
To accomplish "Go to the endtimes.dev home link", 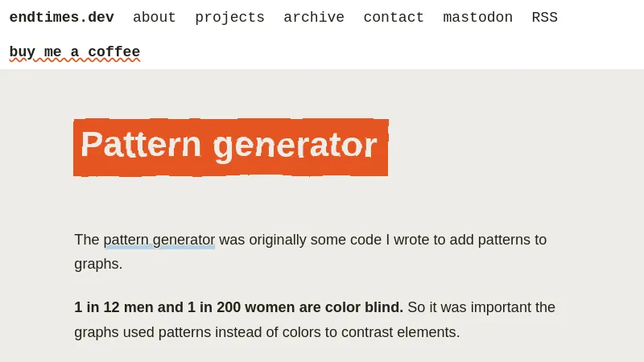I will point(61,18).
